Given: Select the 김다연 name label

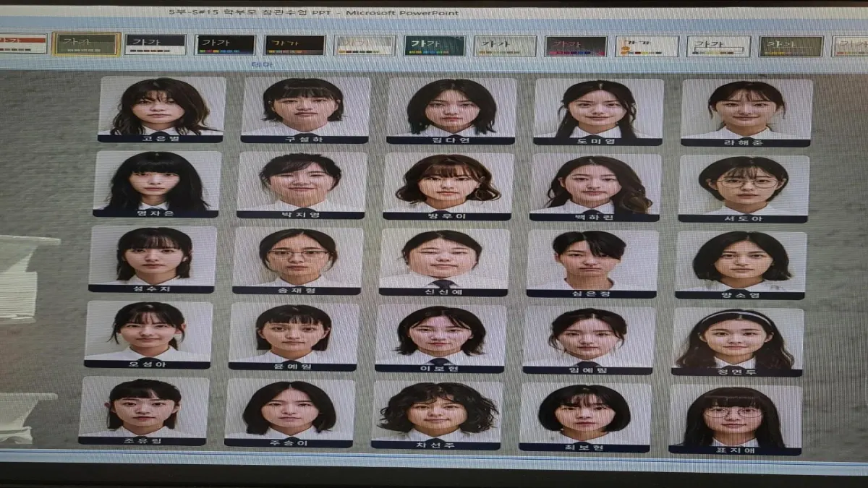Looking at the screenshot, I should tap(450, 140).
